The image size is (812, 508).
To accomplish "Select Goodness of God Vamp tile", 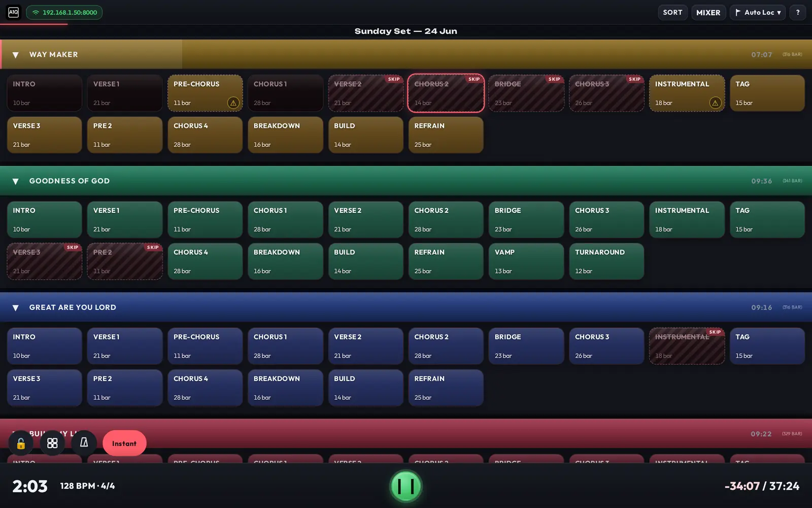I will tap(526, 262).
